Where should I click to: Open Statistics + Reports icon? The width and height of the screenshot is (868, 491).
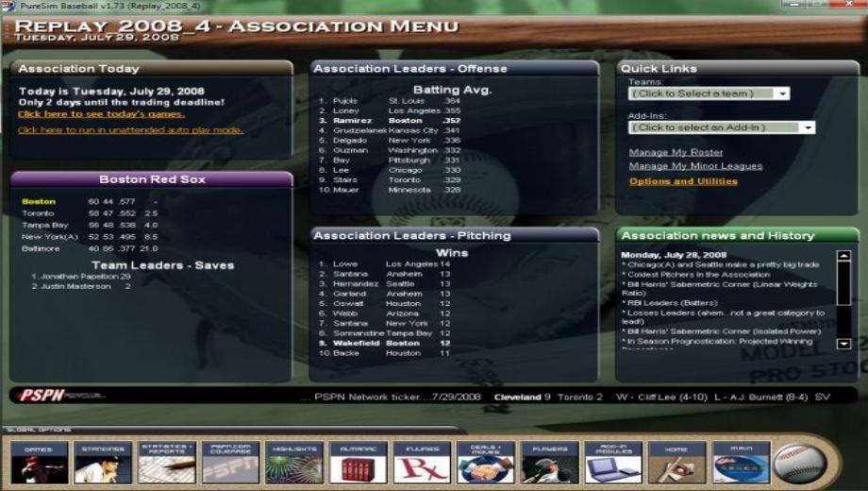pos(167,462)
